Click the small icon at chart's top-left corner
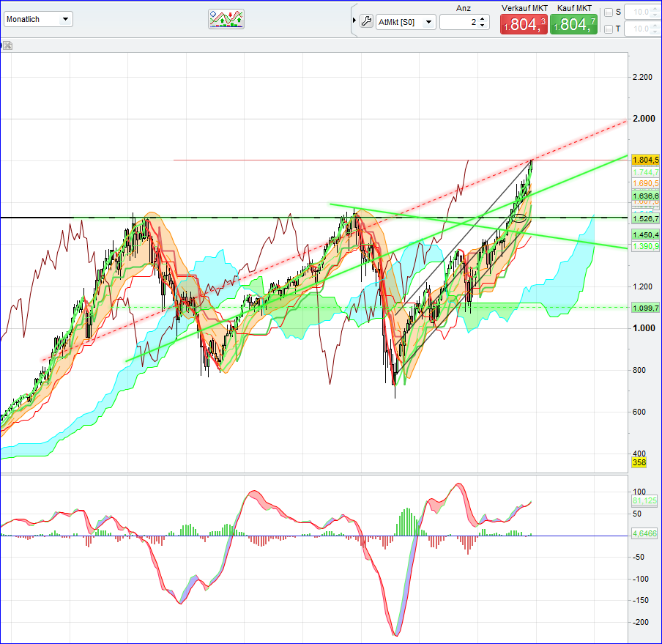 (x=7, y=45)
